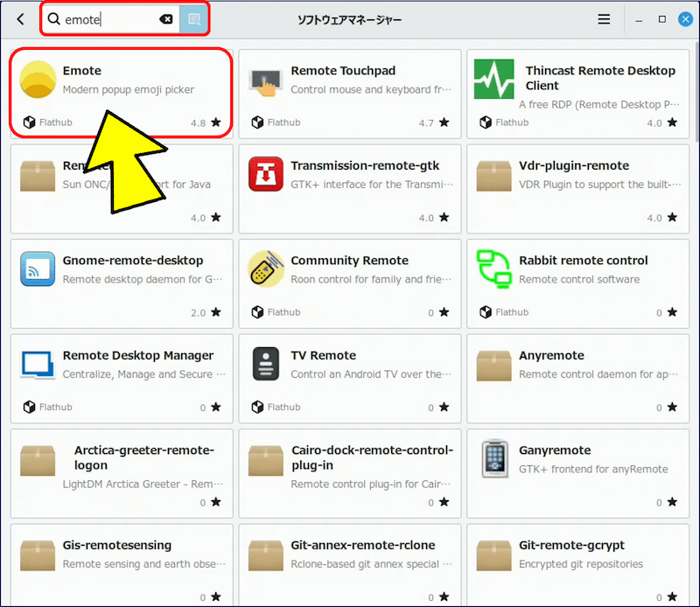
Task: Click the Emote yellow app icon
Action: point(38,80)
